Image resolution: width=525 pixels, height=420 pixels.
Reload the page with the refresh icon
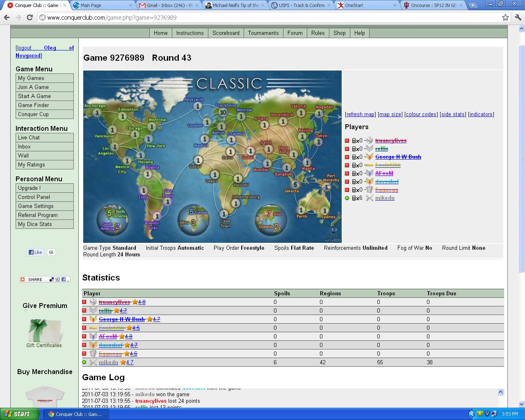point(30,18)
